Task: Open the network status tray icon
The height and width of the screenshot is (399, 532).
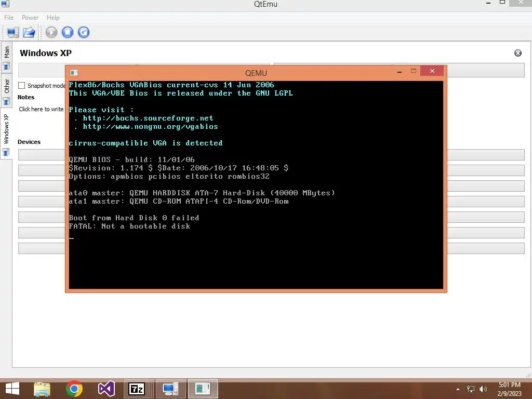Action: coord(471,389)
